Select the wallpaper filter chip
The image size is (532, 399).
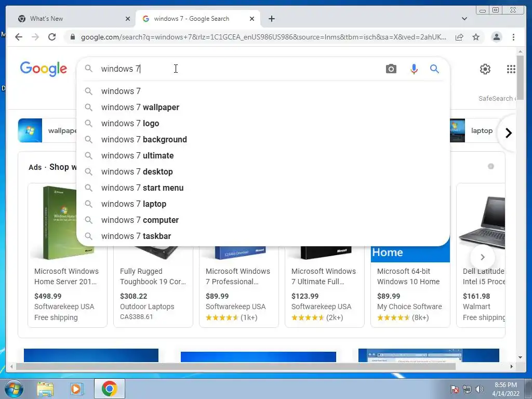47,130
